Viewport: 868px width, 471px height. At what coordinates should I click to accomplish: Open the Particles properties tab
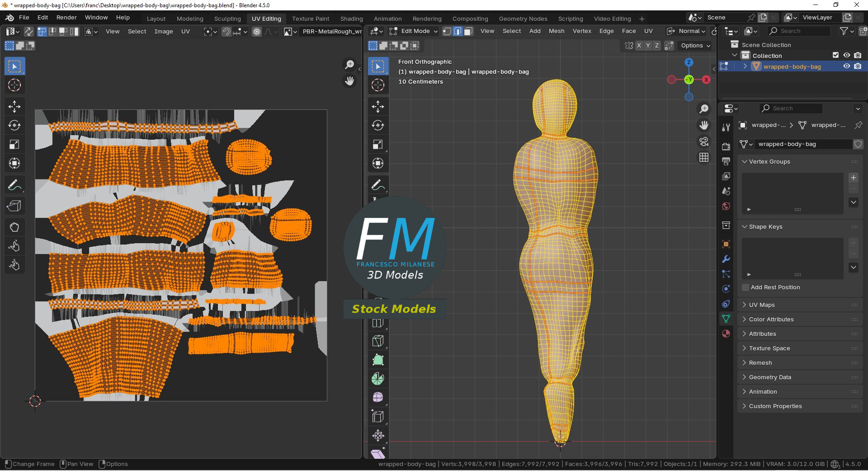(726, 274)
